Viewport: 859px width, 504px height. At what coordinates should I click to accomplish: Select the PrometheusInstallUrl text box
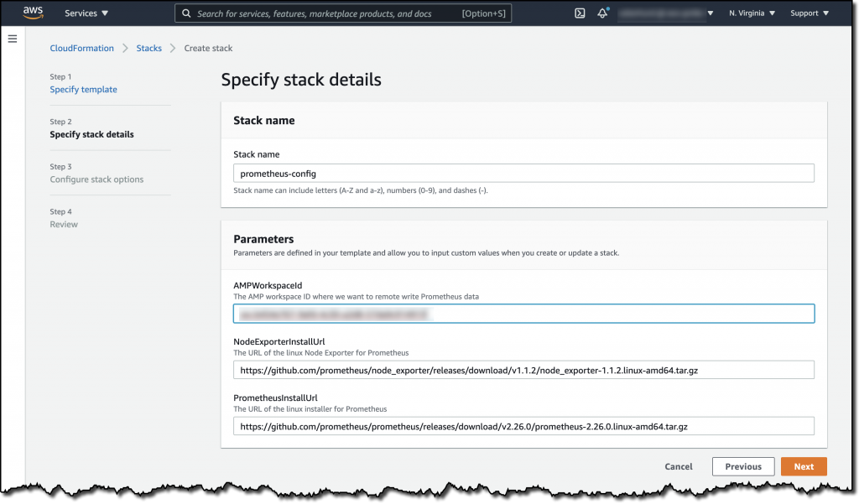523,425
